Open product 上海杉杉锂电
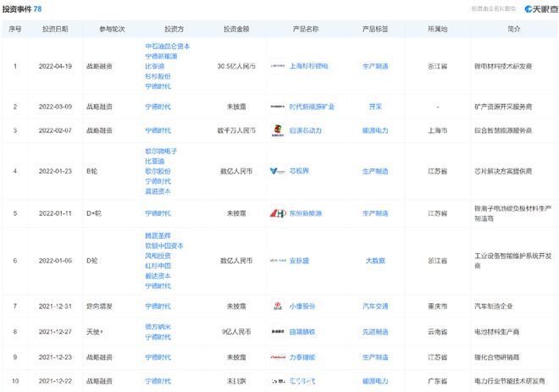Image resolution: width=559 pixels, height=392 pixels. pyautogui.click(x=309, y=66)
